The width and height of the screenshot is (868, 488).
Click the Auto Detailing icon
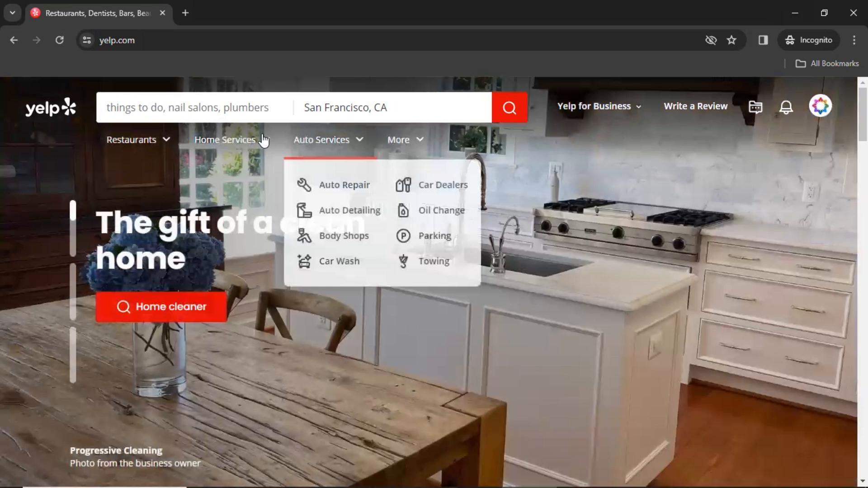[x=304, y=210]
